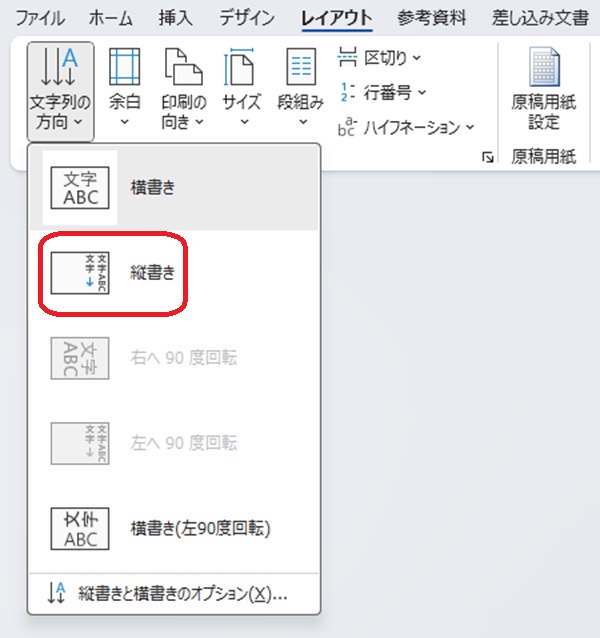The image size is (600, 638).
Task: Switch to the ファイル tab
Action: 40,17
